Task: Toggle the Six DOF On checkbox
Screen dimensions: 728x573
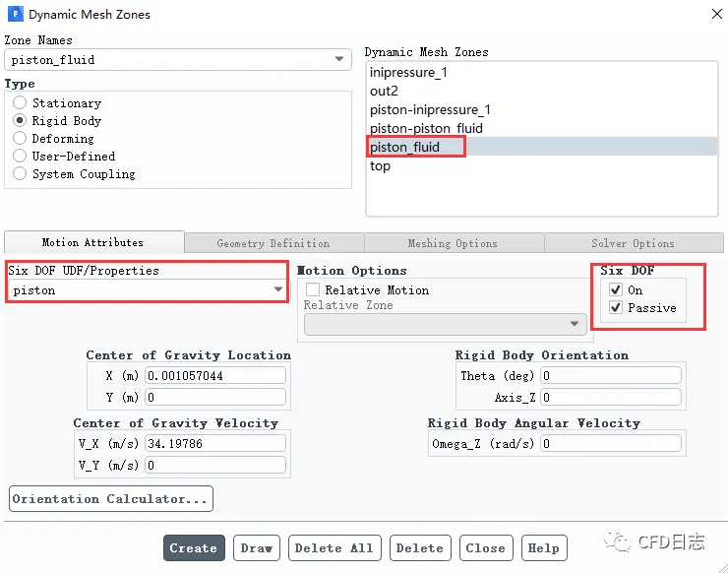Action: tap(616, 290)
